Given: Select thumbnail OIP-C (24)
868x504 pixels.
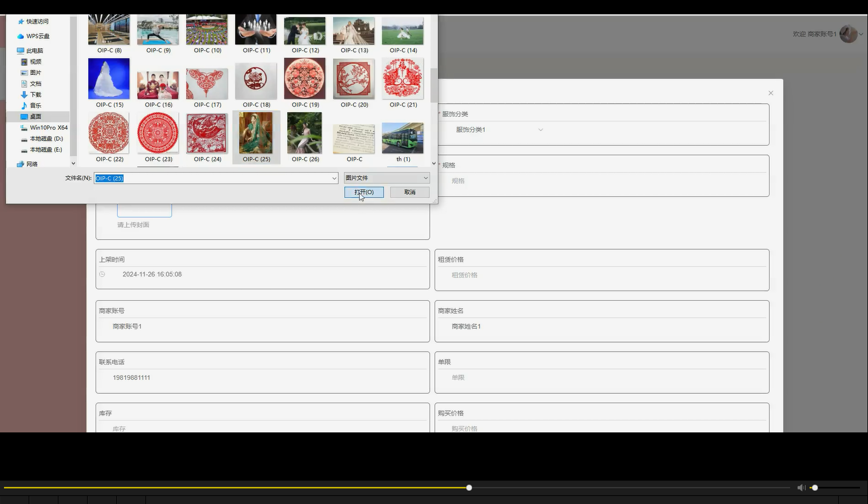Looking at the screenshot, I should pyautogui.click(x=207, y=137).
